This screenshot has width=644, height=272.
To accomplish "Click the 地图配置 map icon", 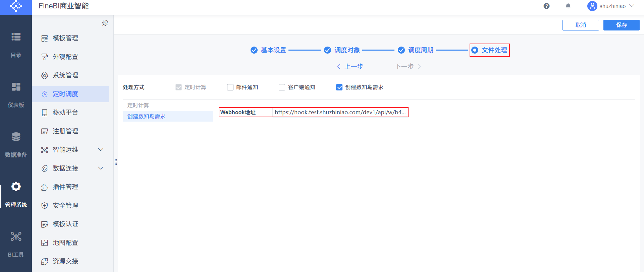I will [x=44, y=243].
